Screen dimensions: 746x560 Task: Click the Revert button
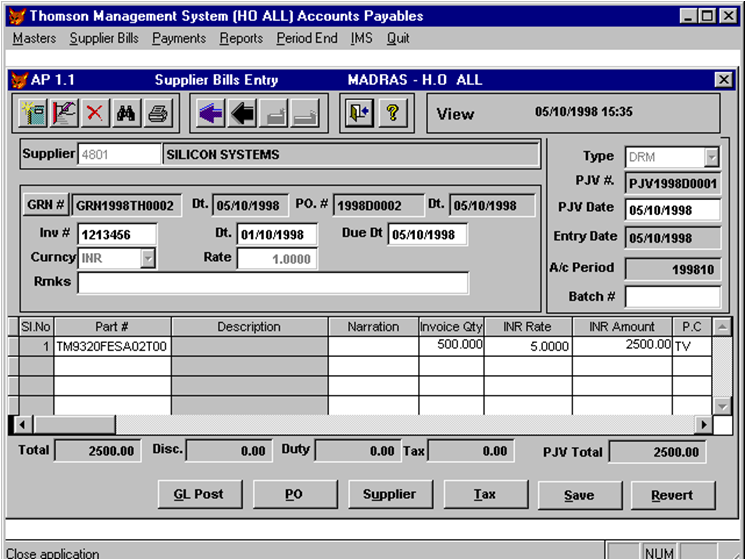pos(673,495)
